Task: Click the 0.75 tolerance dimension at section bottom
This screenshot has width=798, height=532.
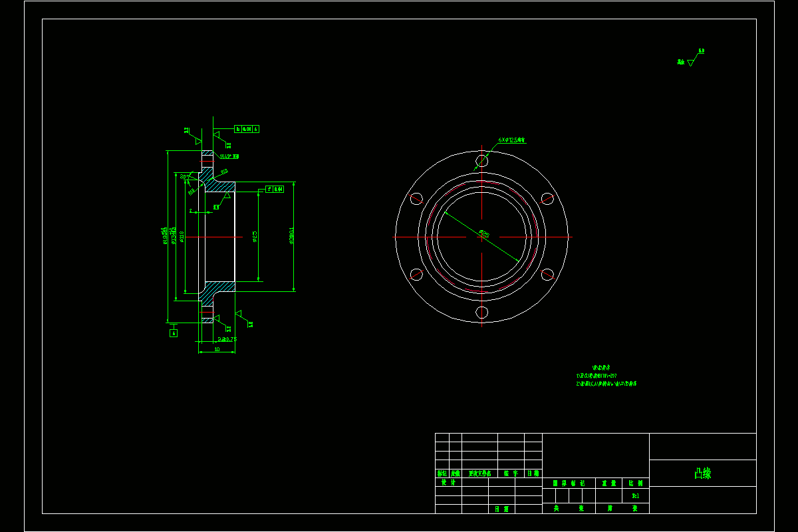Action: [227, 339]
